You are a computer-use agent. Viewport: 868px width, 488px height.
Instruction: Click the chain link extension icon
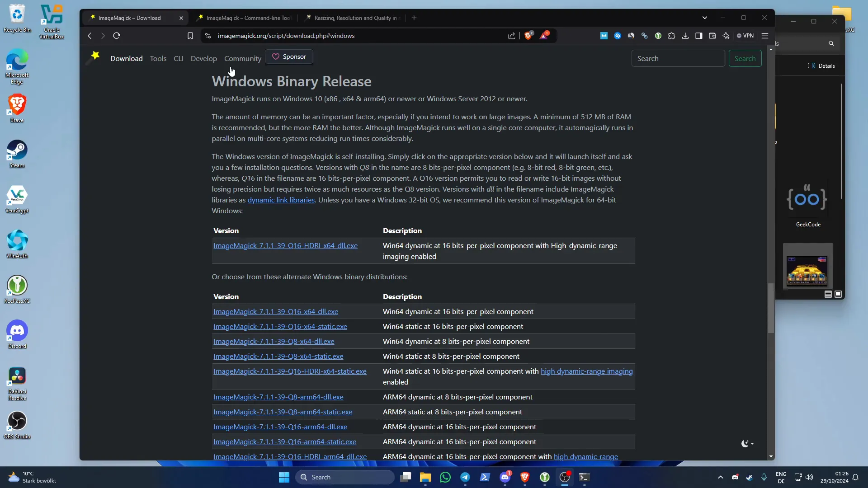click(645, 36)
